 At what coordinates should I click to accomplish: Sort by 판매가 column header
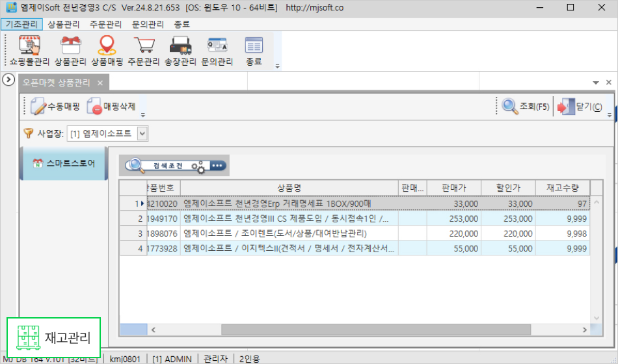coord(453,188)
